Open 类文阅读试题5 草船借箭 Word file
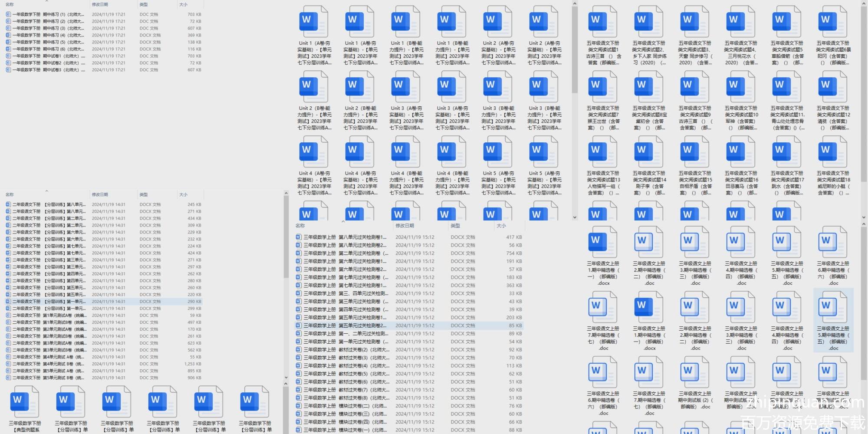 click(x=787, y=22)
